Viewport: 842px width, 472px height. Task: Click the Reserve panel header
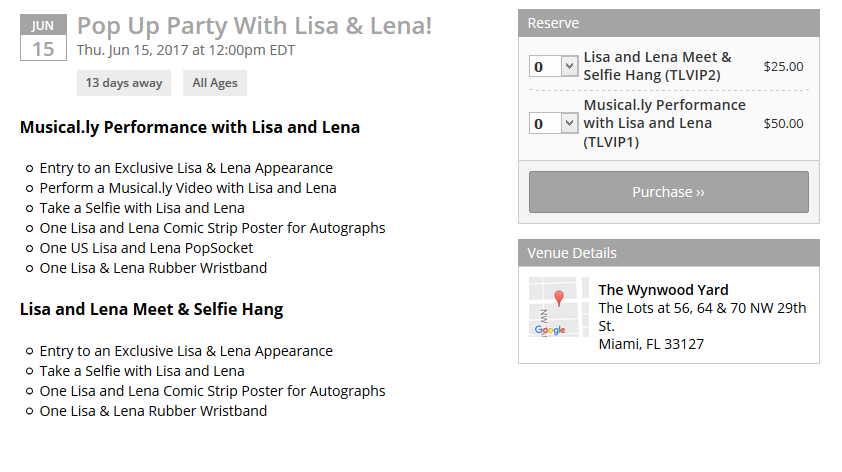669,23
